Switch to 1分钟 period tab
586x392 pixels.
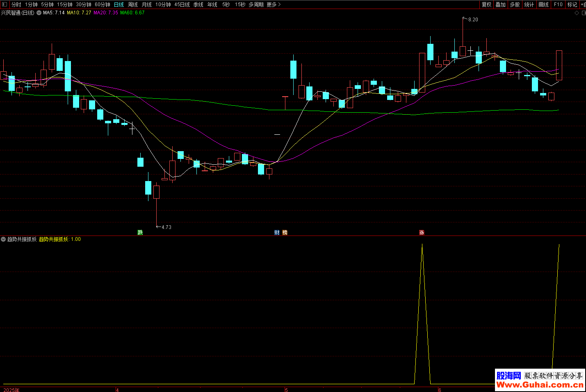[x=31, y=5]
